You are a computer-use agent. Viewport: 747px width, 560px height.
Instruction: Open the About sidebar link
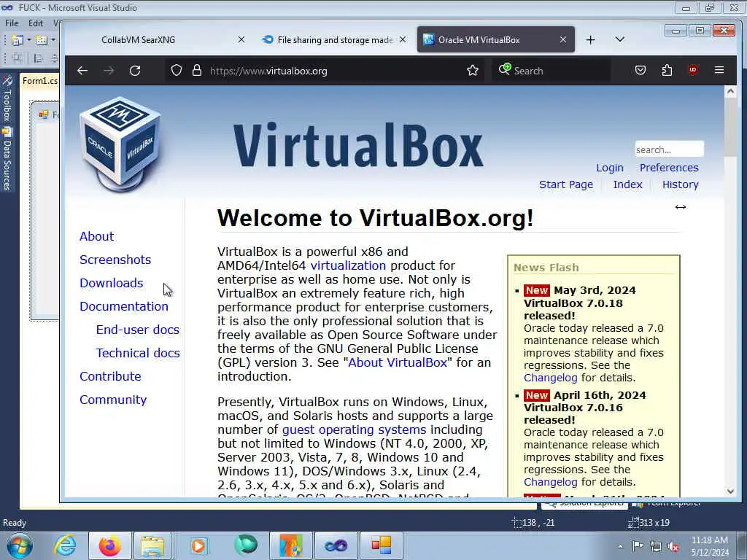pos(97,236)
